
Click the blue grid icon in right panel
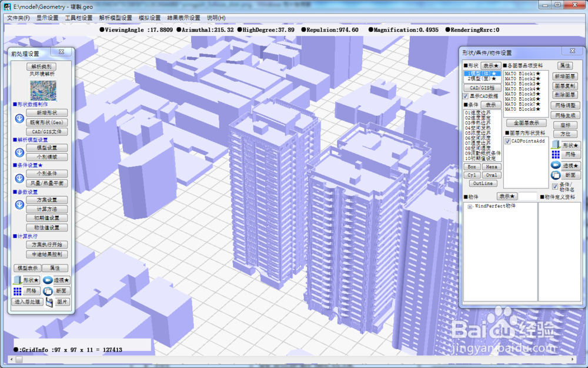(x=556, y=154)
